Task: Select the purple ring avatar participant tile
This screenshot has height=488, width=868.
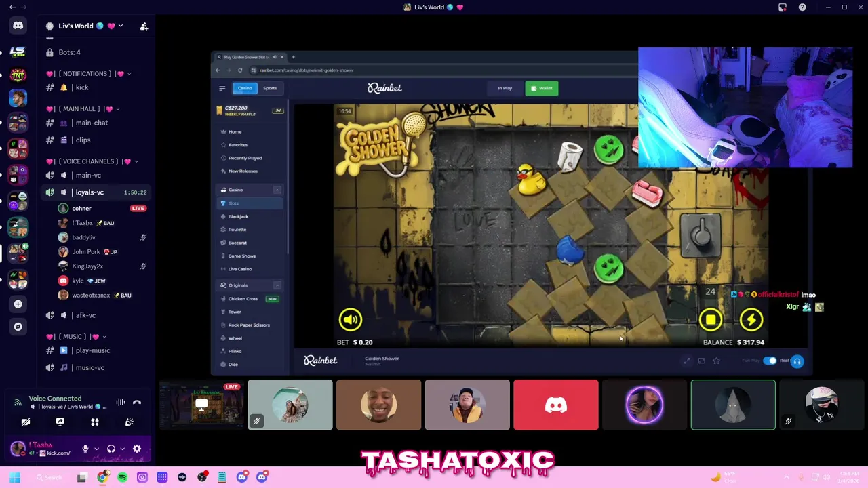Action: (644, 405)
